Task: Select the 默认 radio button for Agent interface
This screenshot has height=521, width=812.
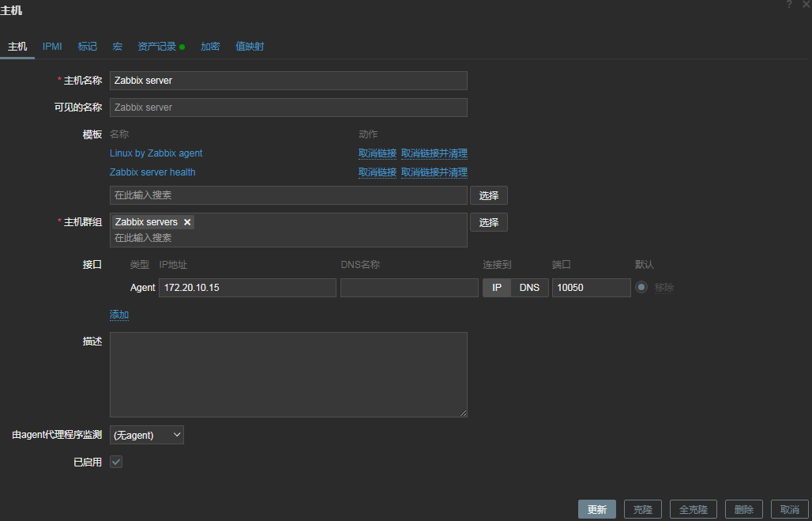Action: pos(641,287)
